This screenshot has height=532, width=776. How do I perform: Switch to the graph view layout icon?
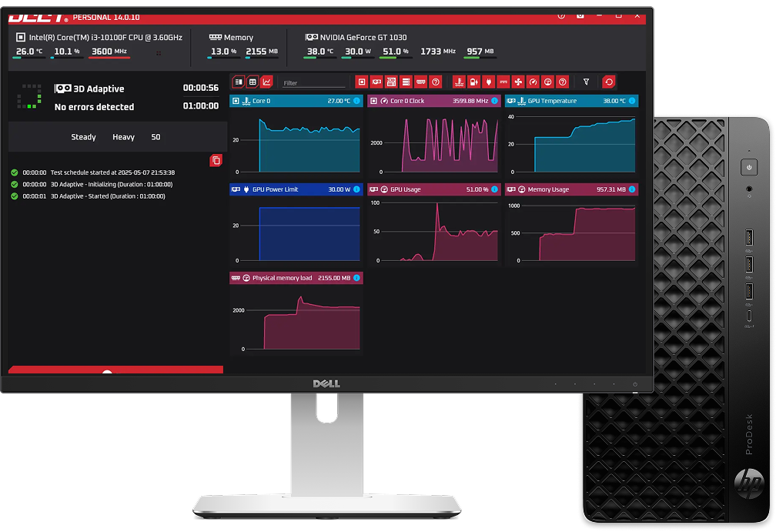[266, 82]
